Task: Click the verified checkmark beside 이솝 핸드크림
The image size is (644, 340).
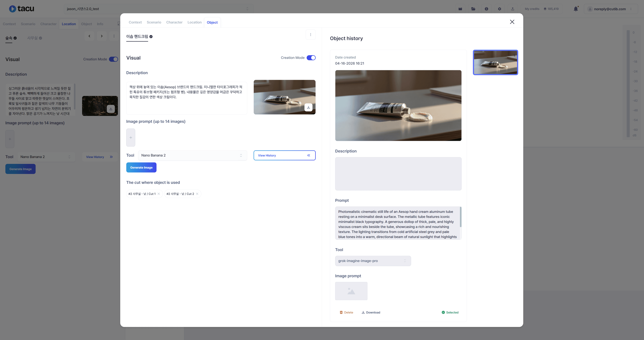Action: pos(151,36)
